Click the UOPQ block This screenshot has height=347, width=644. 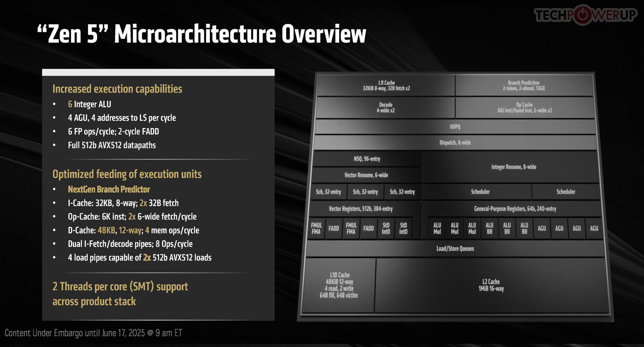(x=455, y=127)
